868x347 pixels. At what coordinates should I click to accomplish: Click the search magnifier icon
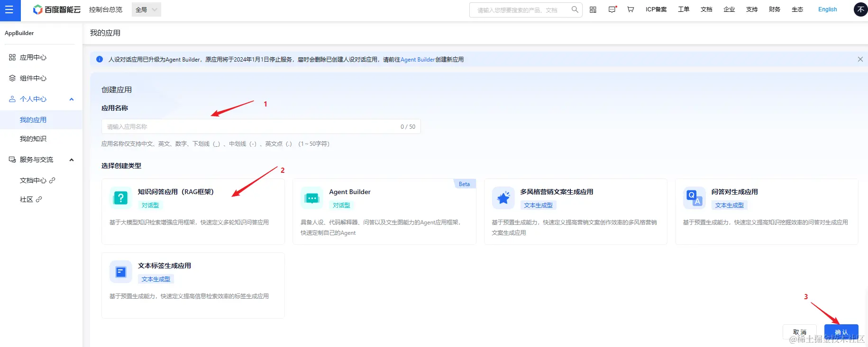(x=575, y=9)
